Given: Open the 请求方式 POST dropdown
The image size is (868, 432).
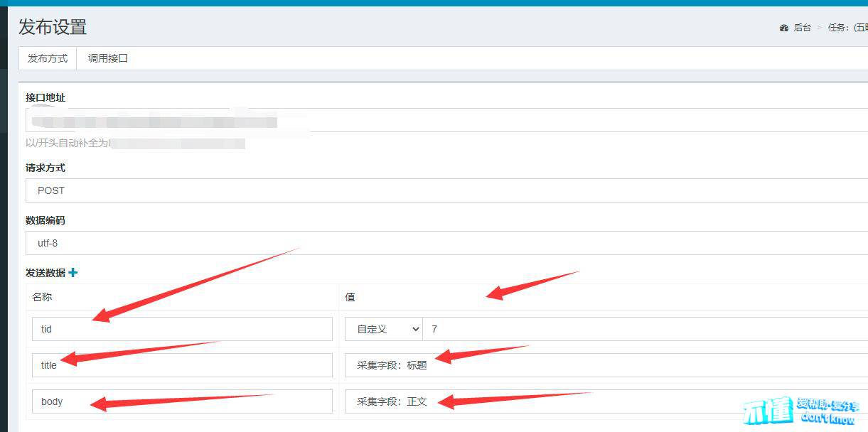Looking at the screenshot, I should (446, 190).
